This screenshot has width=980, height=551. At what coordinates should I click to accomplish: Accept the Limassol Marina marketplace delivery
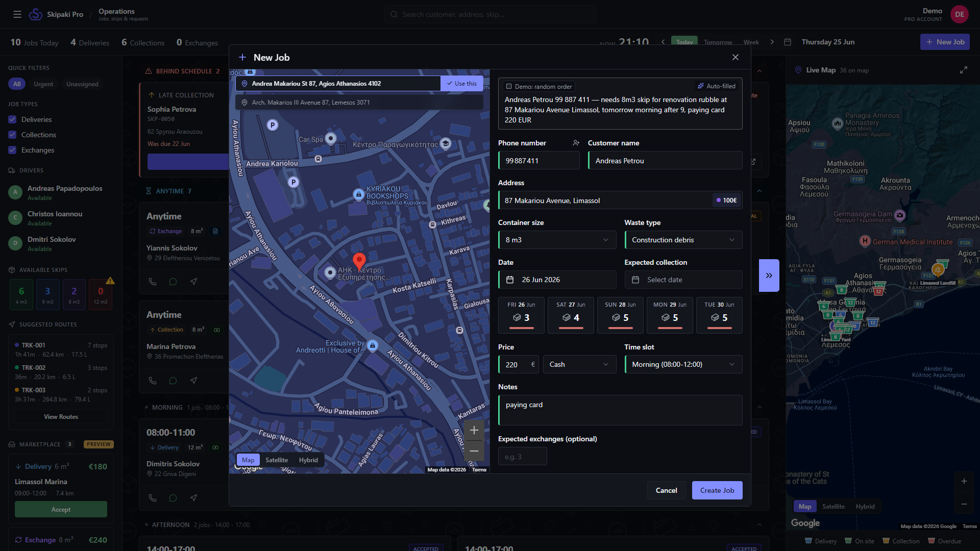click(x=61, y=510)
